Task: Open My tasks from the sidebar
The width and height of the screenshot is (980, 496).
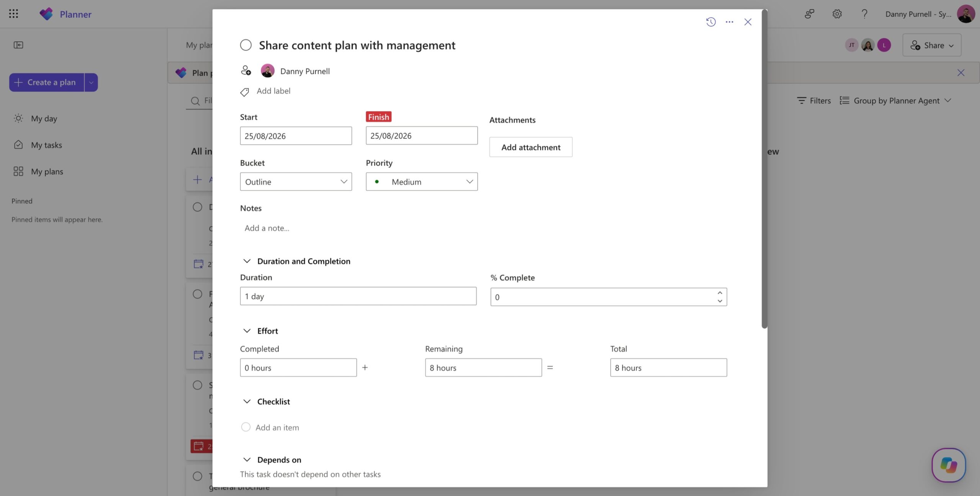Action: pos(38,145)
